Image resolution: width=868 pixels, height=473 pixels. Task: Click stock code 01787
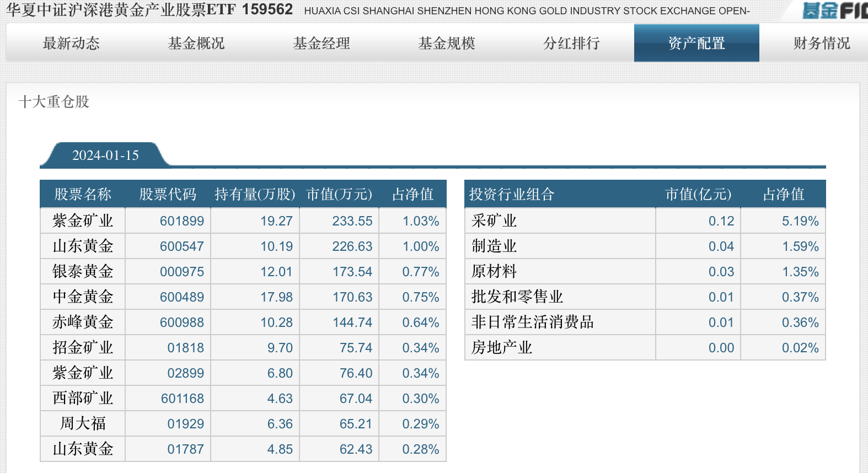[185, 449]
